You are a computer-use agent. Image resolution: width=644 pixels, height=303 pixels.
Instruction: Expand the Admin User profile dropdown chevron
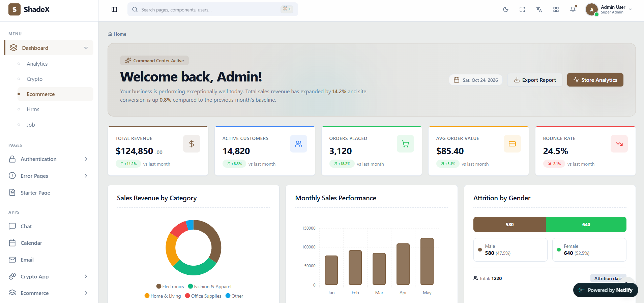(x=631, y=9)
